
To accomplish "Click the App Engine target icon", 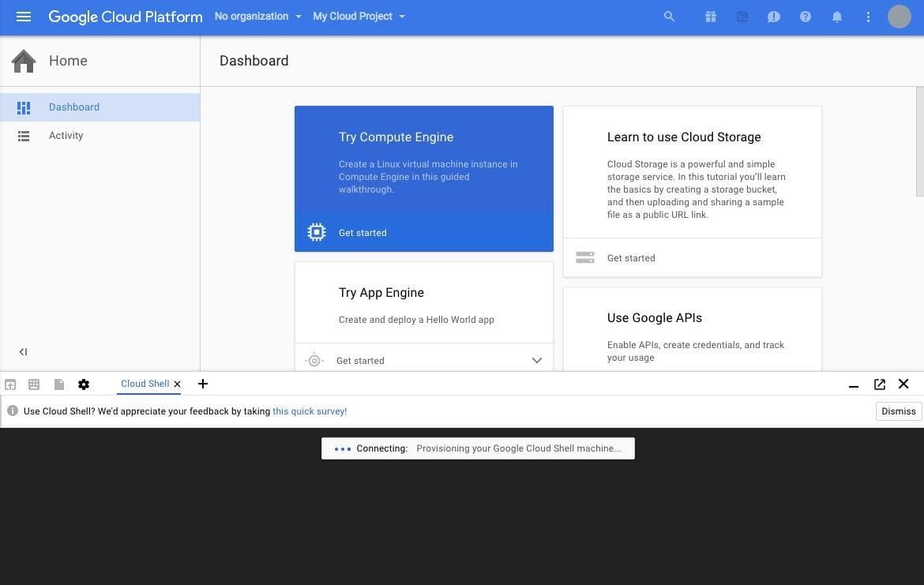I will pos(314,360).
